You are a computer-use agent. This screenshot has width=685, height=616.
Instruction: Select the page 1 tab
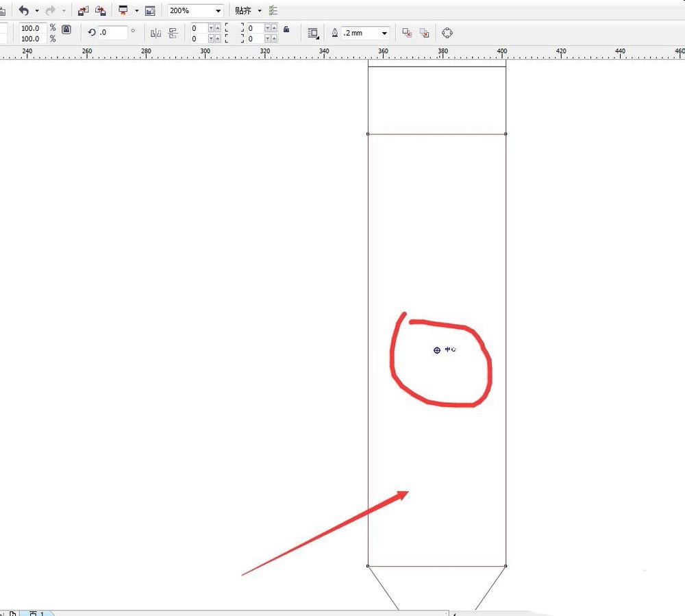pyautogui.click(x=36, y=613)
